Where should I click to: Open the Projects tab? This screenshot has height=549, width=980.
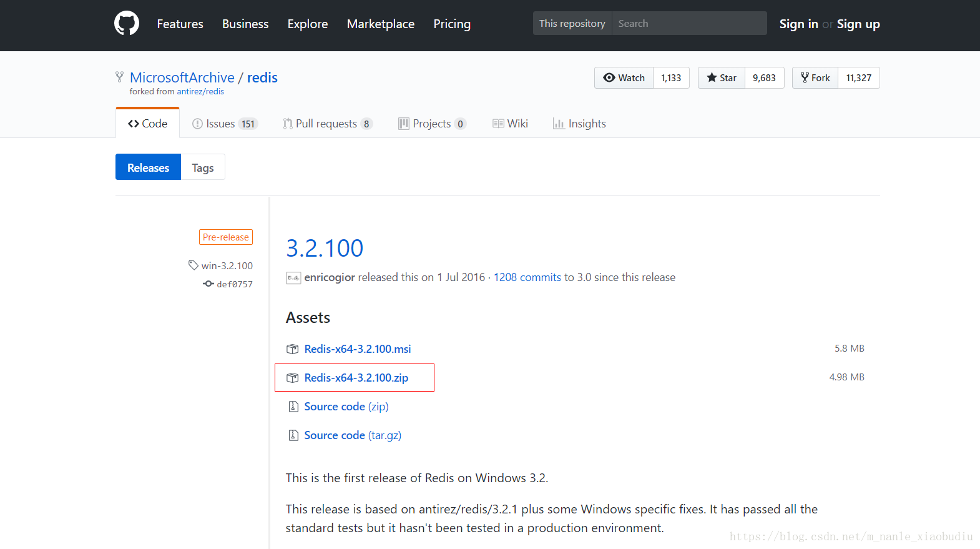point(432,124)
